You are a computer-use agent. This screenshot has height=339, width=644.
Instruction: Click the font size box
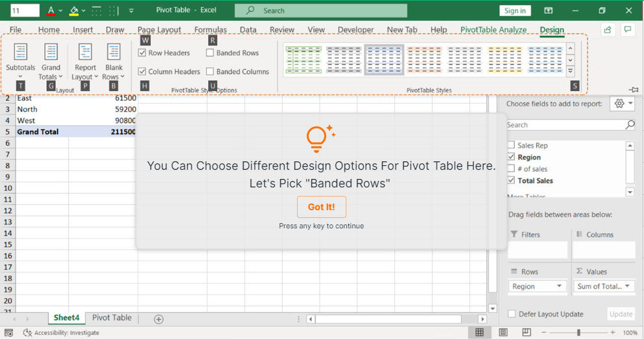25,10
